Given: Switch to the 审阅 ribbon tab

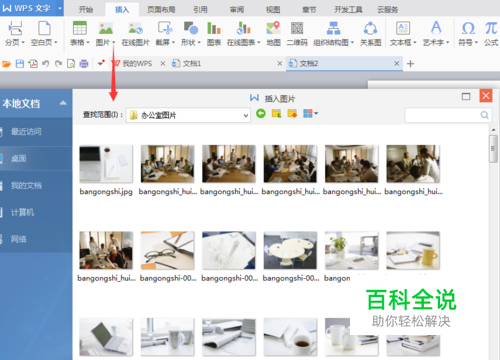Looking at the screenshot, I should coord(237,9).
